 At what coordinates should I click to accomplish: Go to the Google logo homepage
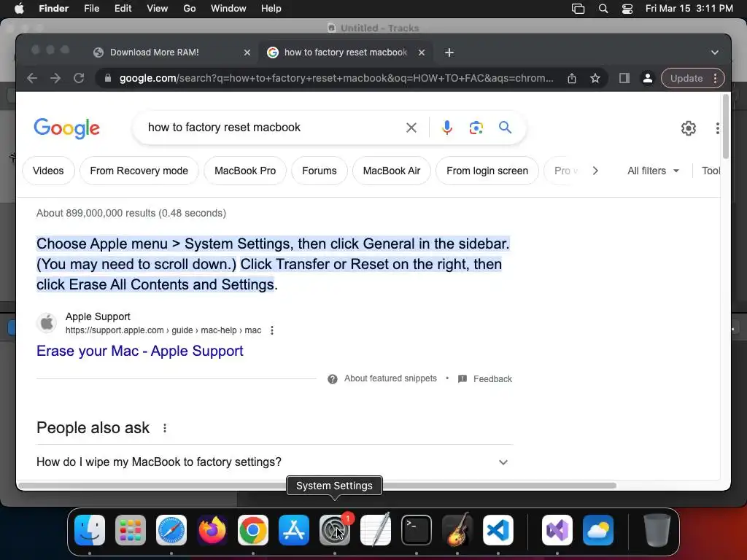coord(66,128)
